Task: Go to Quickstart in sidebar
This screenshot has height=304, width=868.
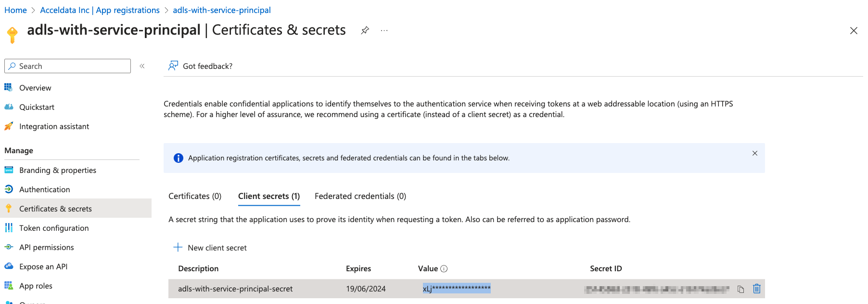Action: [x=37, y=107]
